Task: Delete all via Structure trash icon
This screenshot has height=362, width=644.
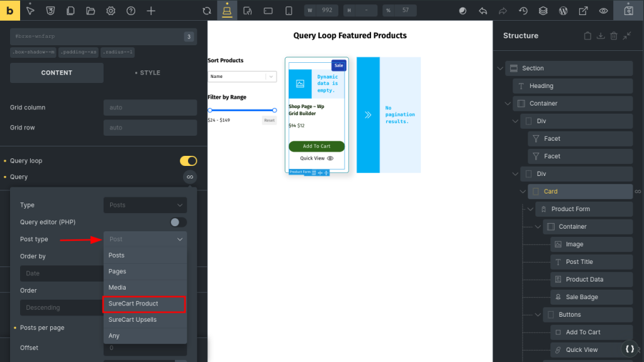Action: (x=614, y=36)
